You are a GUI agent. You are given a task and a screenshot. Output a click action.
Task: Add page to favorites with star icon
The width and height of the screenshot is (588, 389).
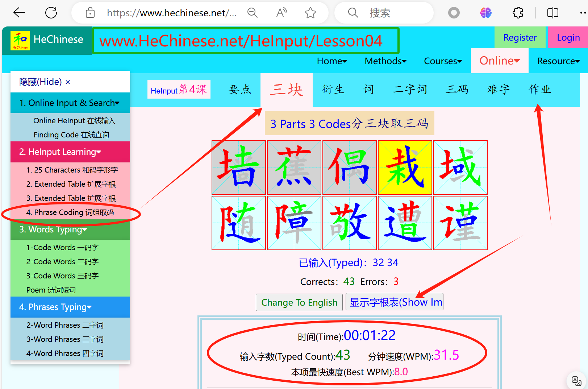click(x=310, y=13)
